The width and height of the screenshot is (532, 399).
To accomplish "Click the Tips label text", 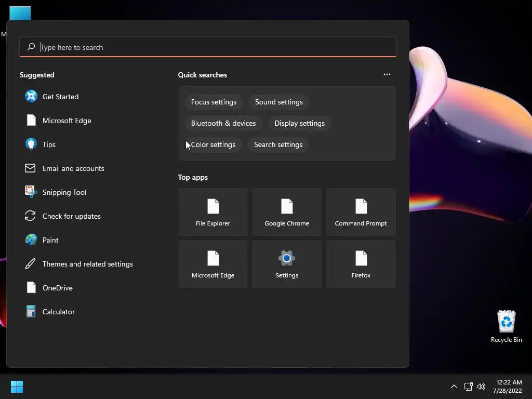I will tap(49, 144).
